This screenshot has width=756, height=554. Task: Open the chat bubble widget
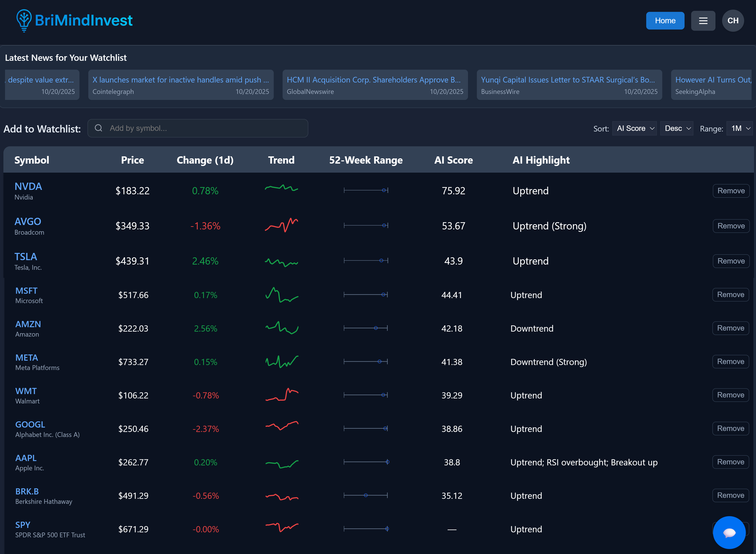click(729, 532)
